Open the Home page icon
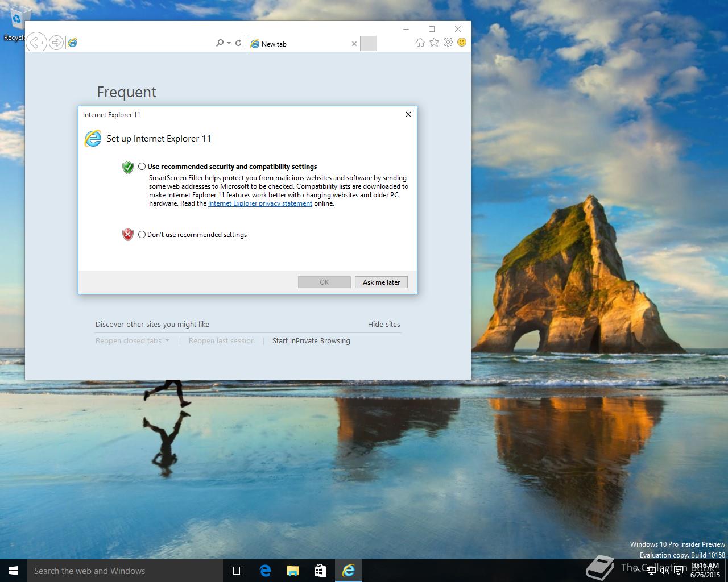728x582 pixels. coord(420,43)
